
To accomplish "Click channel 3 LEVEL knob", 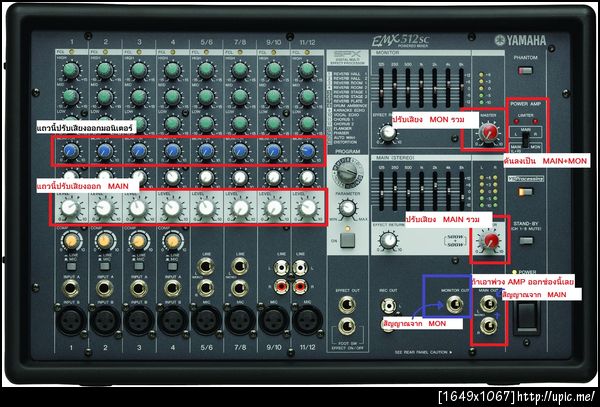I will [138, 208].
